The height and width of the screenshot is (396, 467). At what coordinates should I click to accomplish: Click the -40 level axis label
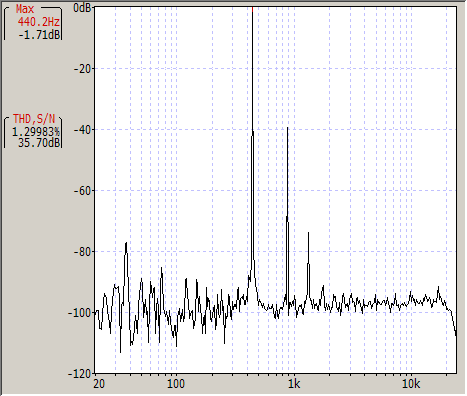pos(82,130)
